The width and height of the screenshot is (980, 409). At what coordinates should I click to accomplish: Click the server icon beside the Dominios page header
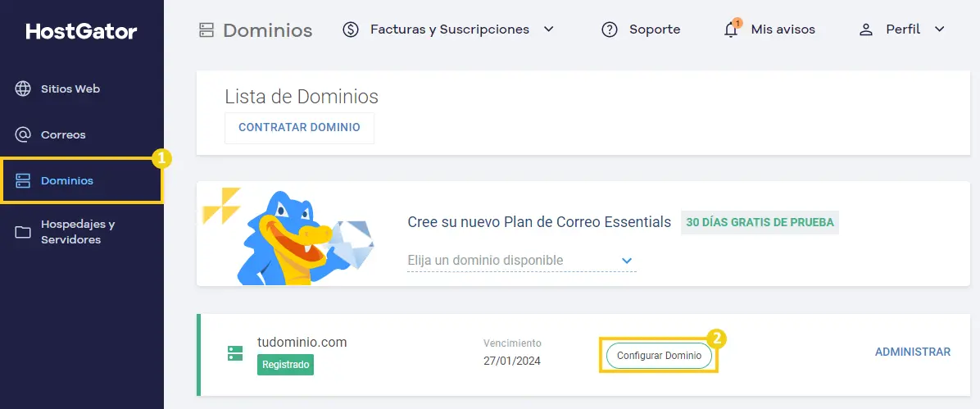pyautogui.click(x=206, y=30)
